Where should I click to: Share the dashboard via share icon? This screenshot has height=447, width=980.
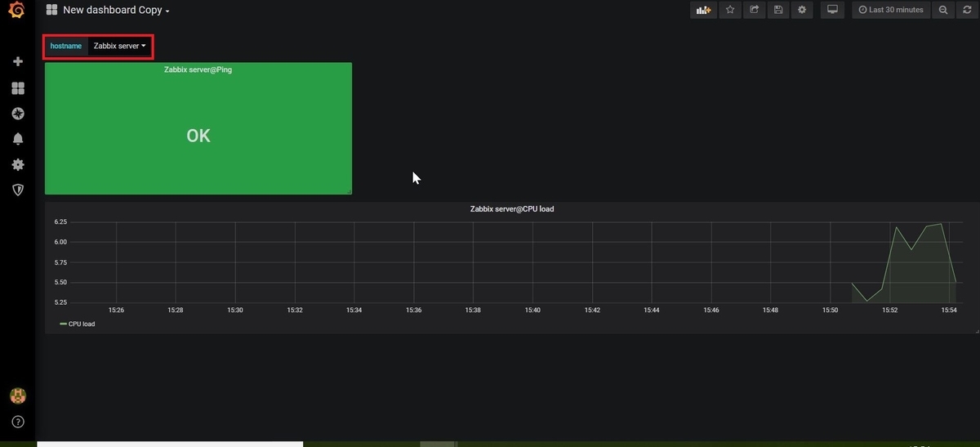click(754, 10)
